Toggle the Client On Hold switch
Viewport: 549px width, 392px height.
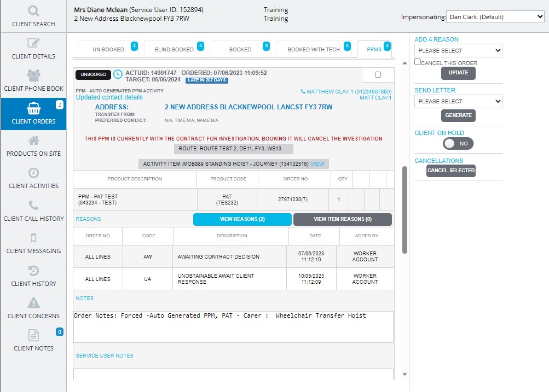coord(458,143)
